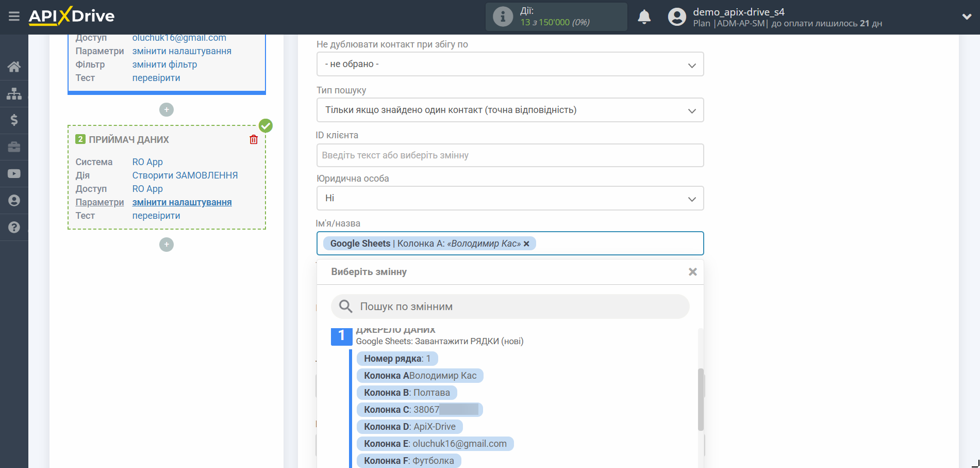Expand the 'Юридична особа' dropdown
The width and height of the screenshot is (980, 468).
click(509, 199)
